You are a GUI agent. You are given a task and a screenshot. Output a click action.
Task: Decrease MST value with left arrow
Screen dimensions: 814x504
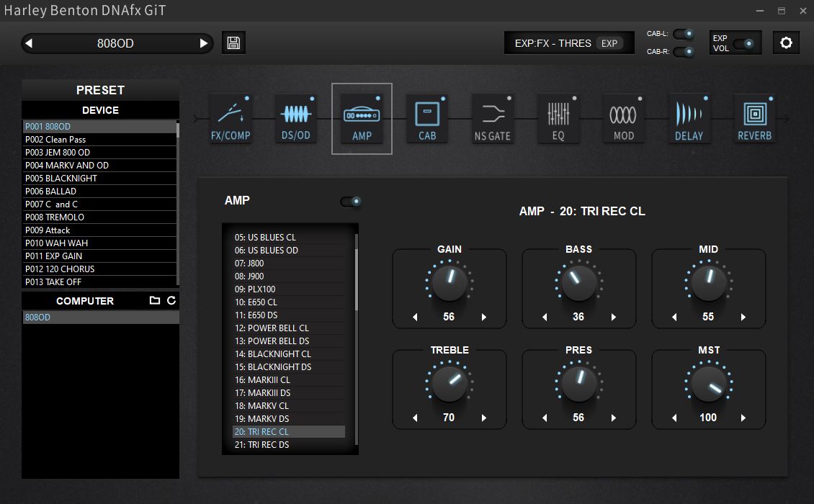(674, 418)
